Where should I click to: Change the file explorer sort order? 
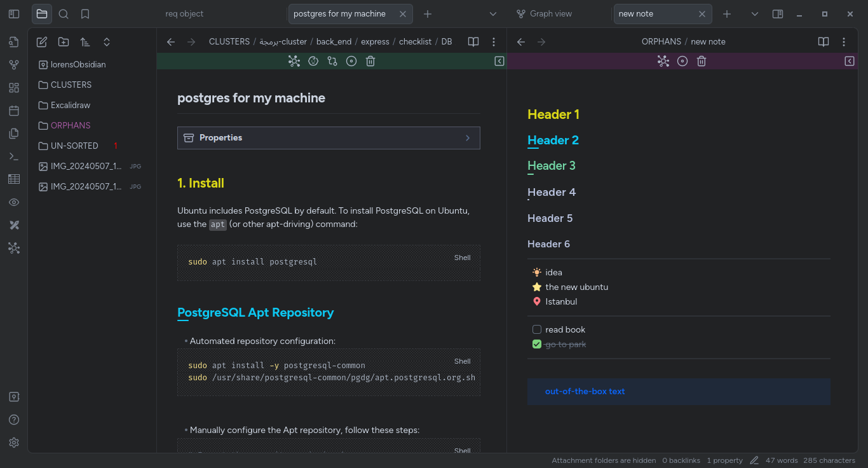click(85, 42)
